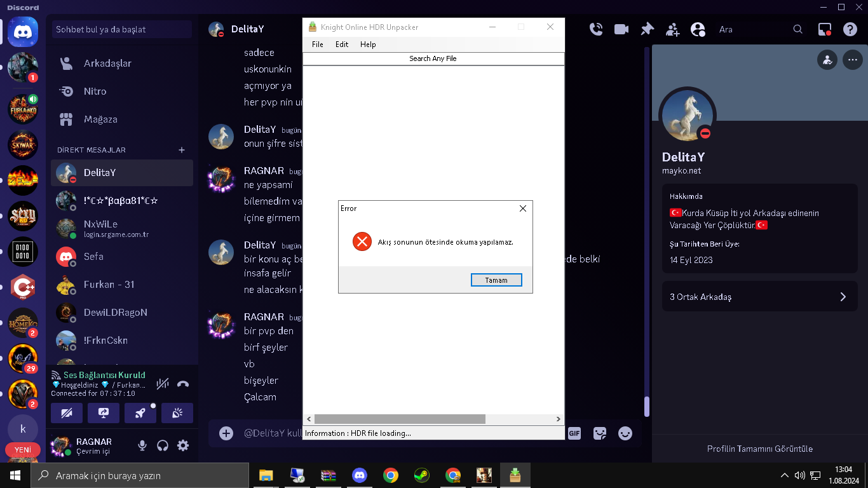Open user settings gear
Image resolution: width=868 pixels, height=488 pixels.
tap(183, 446)
